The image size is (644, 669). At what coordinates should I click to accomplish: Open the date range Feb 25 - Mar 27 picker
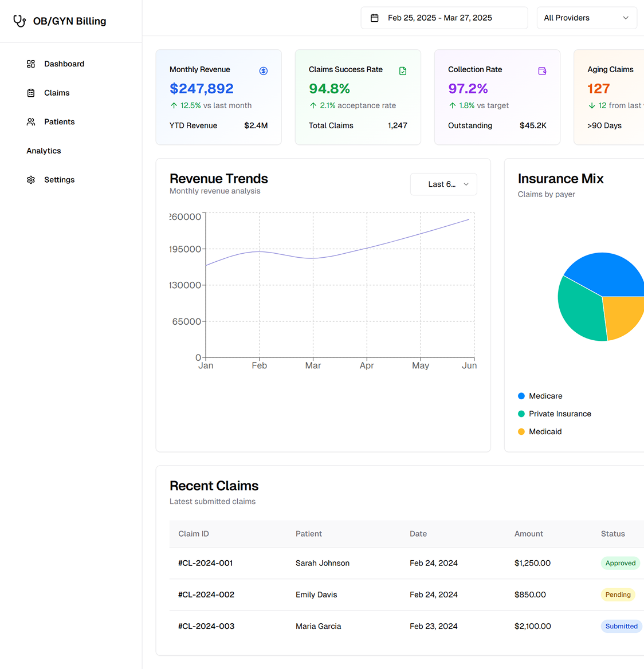[444, 18]
